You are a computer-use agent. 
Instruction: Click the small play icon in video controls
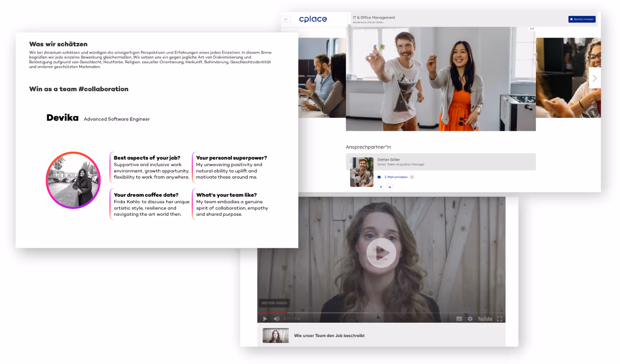265,319
